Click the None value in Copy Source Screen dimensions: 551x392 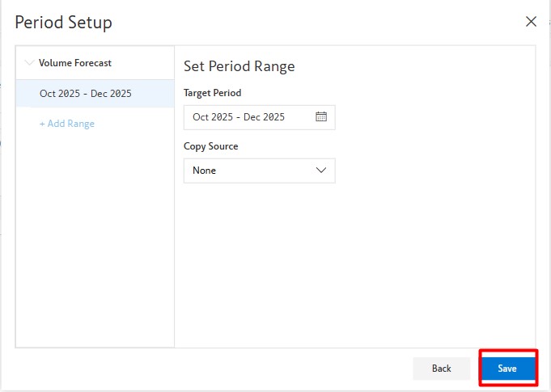(x=205, y=171)
